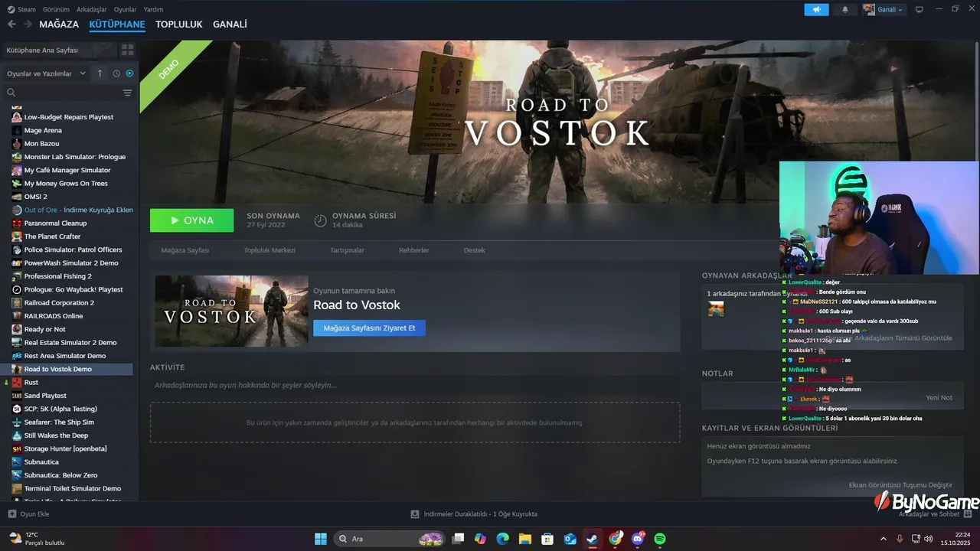Focus the library search field
Image resolution: width=980 pixels, height=551 pixels.
(x=61, y=93)
